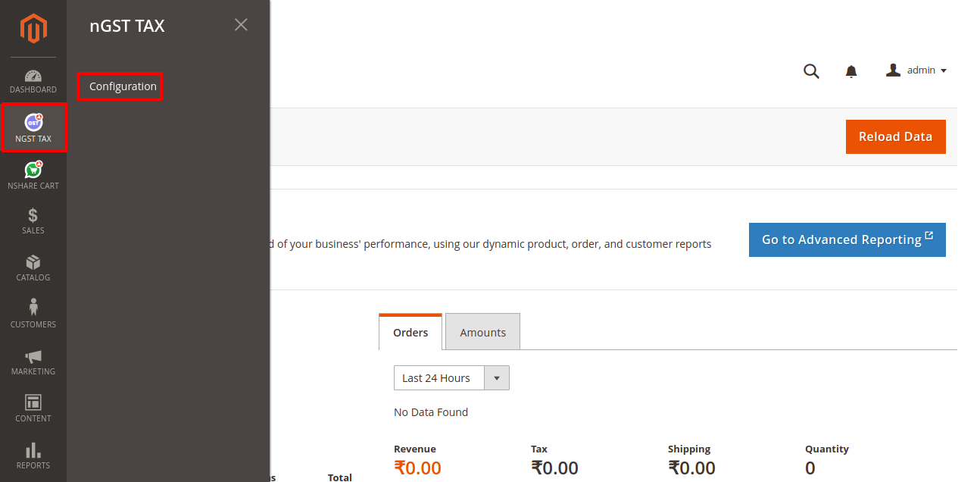Switch to the Amounts tab
Viewport: 980px width, 482px height.
(x=482, y=332)
